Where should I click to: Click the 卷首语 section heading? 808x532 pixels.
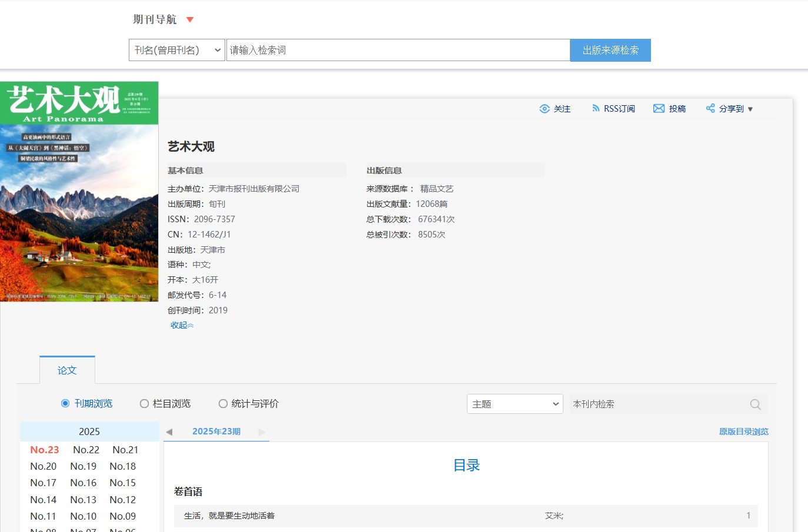(188, 491)
